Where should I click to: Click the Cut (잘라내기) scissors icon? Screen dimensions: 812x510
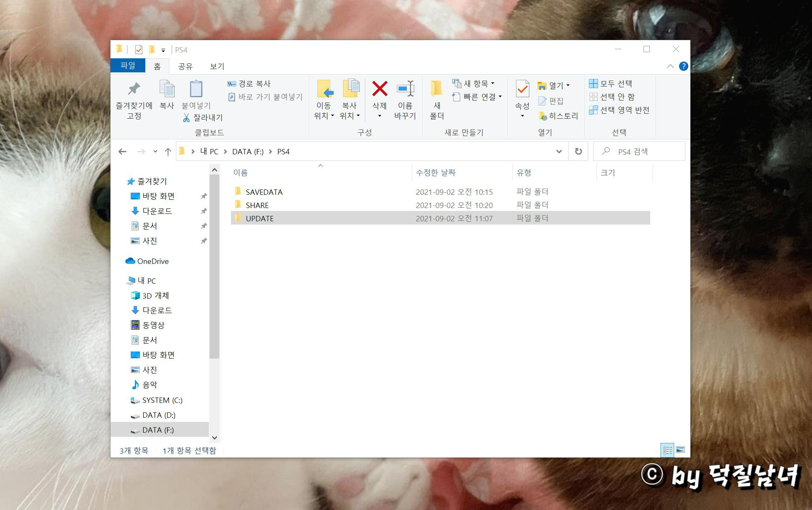point(187,118)
